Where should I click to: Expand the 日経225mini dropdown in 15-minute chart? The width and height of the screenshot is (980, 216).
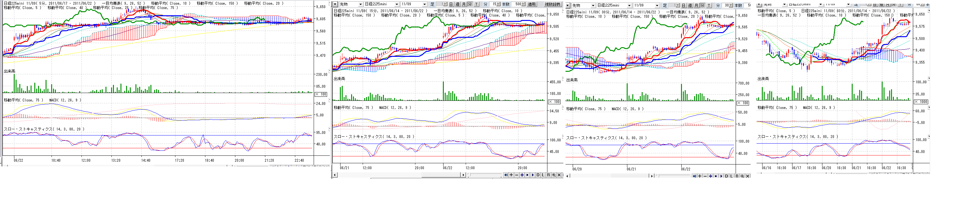click(x=396, y=4)
